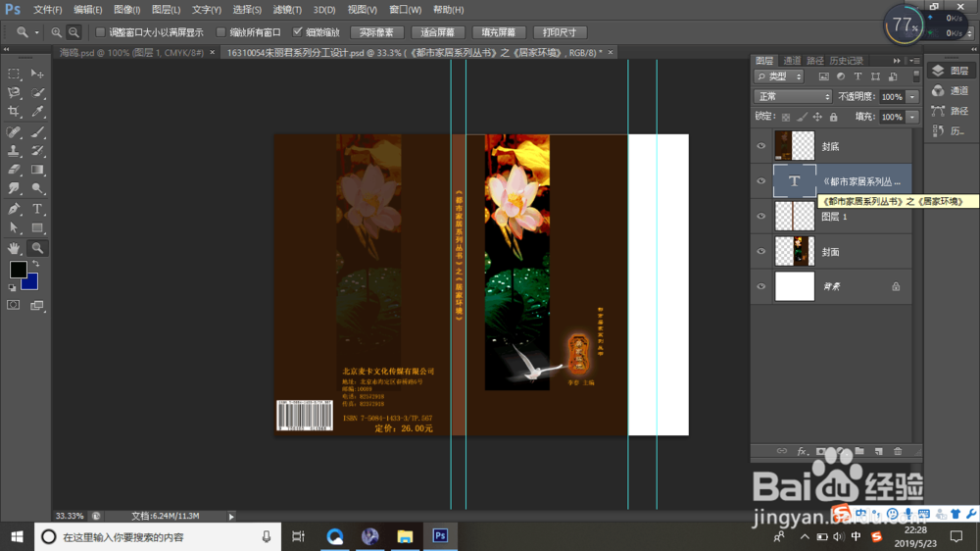Click the Zoom In magnifier option
980x551 pixels.
(x=56, y=32)
